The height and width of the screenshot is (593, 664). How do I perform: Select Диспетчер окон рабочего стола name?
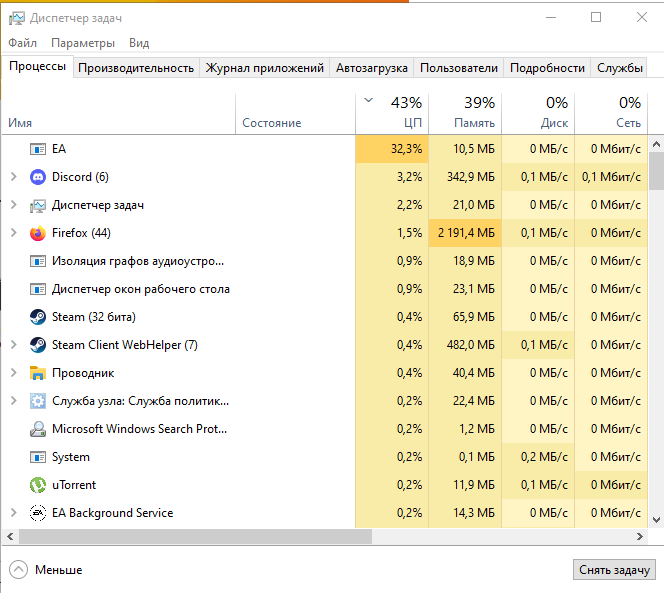(x=141, y=289)
